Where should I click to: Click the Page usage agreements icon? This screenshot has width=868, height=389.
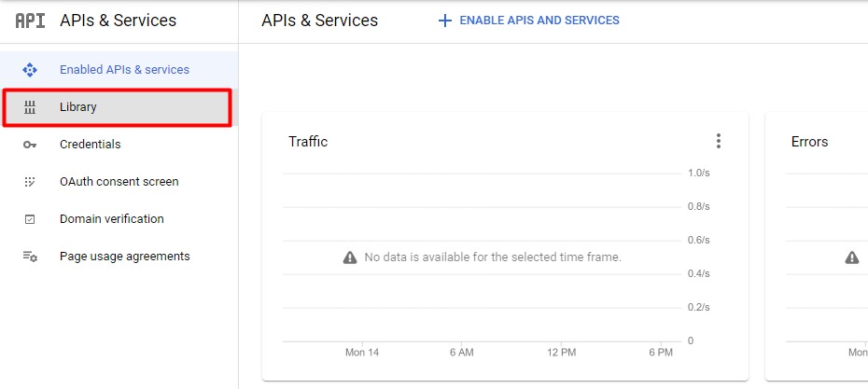point(30,257)
